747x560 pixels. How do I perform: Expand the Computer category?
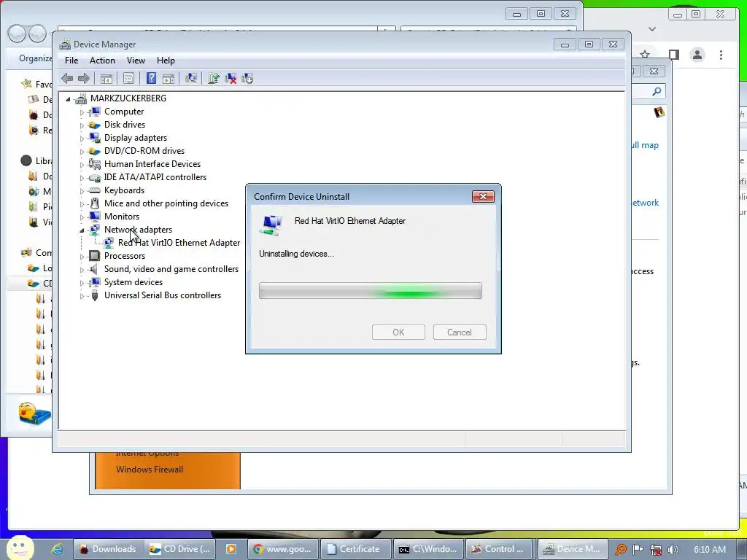pyautogui.click(x=82, y=112)
